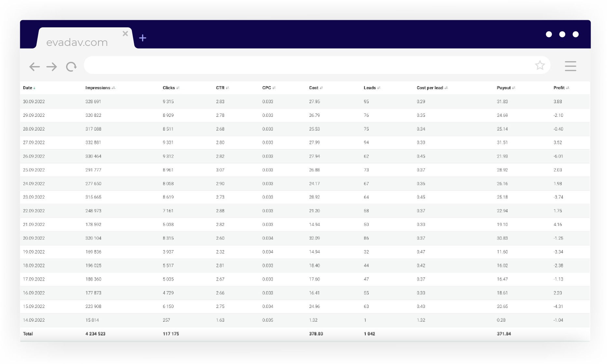The height and width of the screenshot is (364, 607).
Task: Sort table by Profit column
Action: point(559,88)
